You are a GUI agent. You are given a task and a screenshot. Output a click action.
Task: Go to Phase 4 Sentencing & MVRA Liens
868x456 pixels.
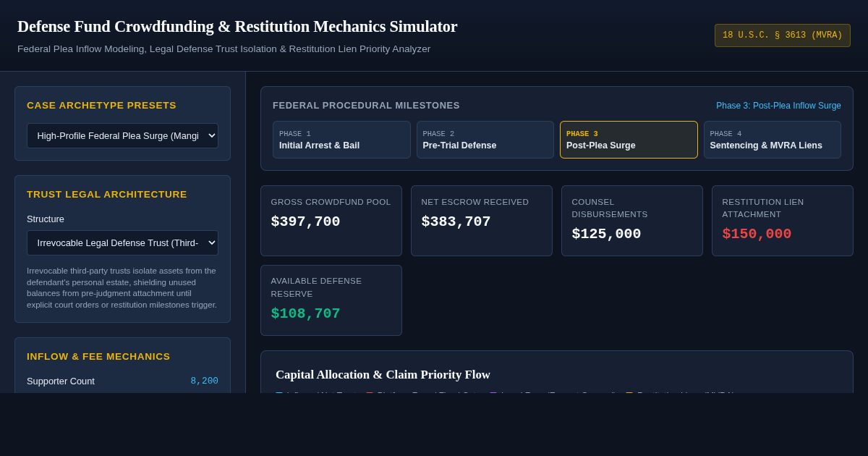[772, 140]
